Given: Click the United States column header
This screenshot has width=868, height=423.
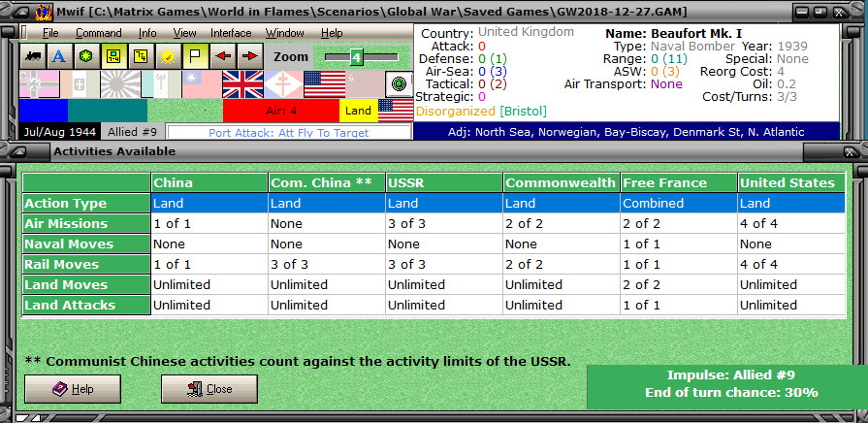Looking at the screenshot, I should tap(791, 182).
